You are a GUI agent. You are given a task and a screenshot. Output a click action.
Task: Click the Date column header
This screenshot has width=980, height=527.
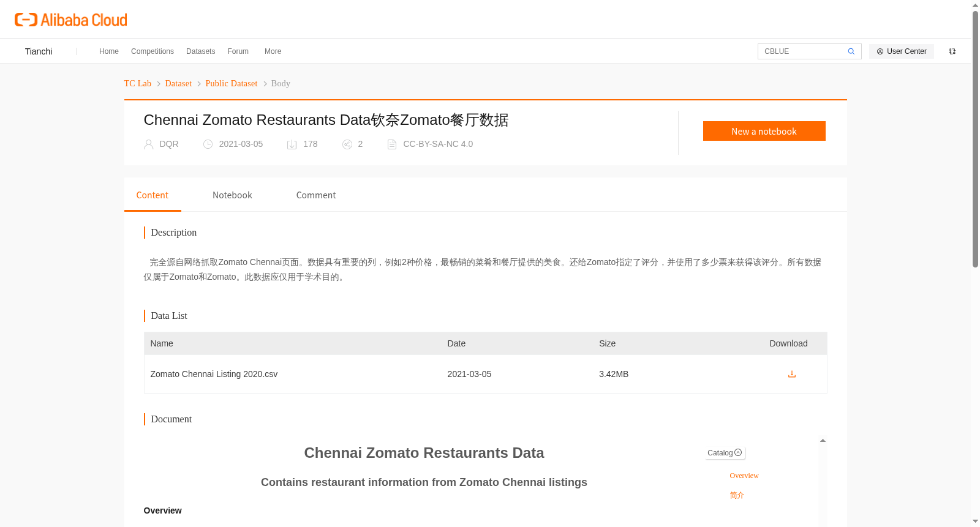456,343
